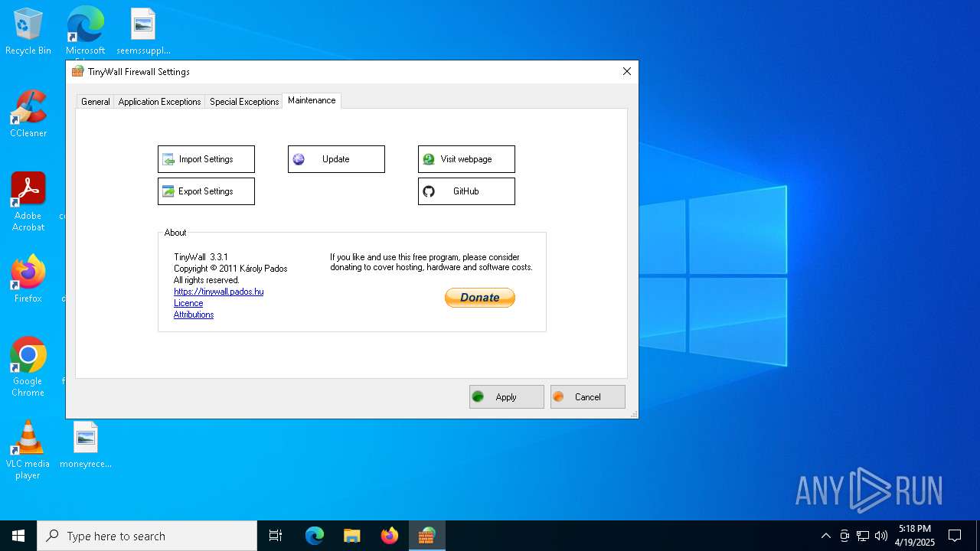Viewport: 980px width, 551px height.
Task: Click the Update button
Action: pyautogui.click(x=336, y=159)
